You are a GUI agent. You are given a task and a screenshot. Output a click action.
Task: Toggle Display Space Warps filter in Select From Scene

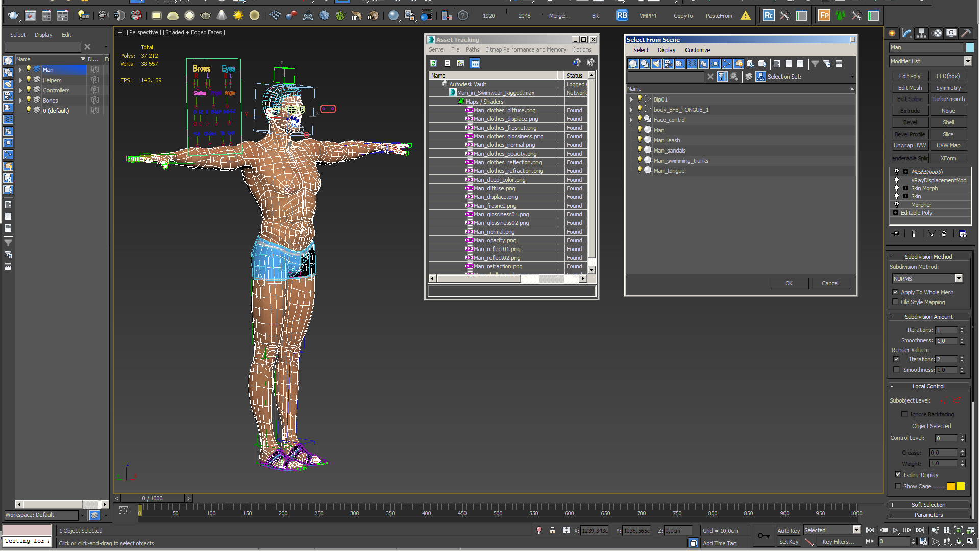(692, 64)
